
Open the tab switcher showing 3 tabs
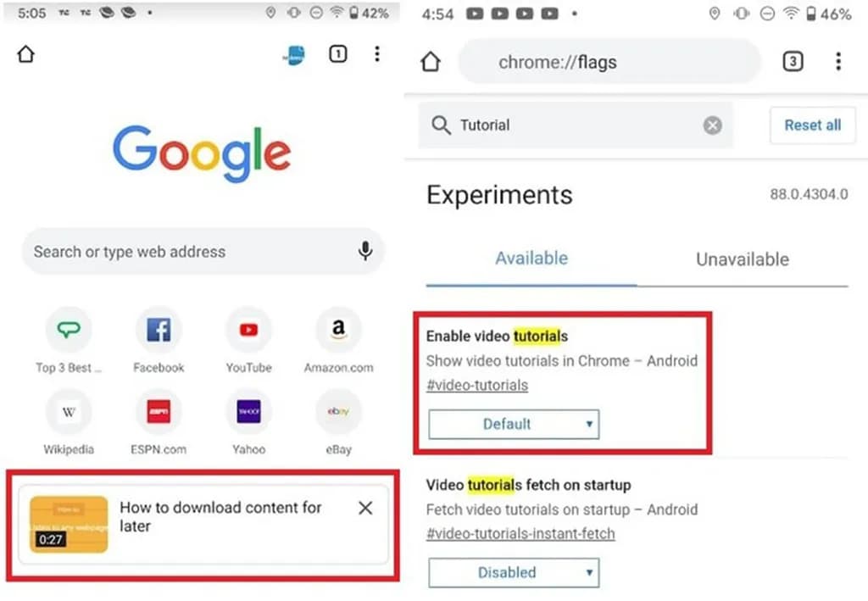click(x=793, y=61)
